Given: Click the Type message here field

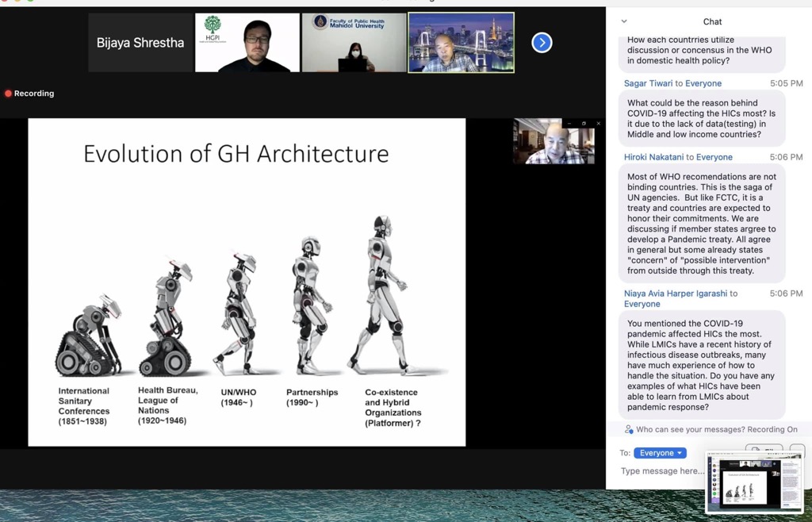Looking at the screenshot, I should coord(661,471).
